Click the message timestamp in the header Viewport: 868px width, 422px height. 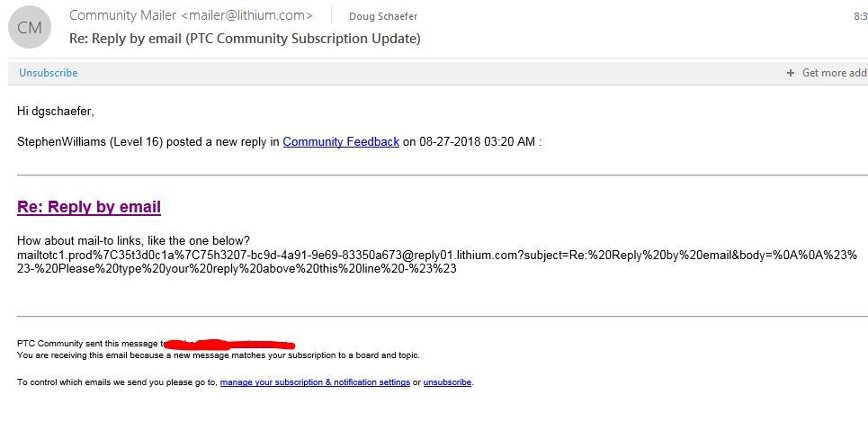pos(860,16)
